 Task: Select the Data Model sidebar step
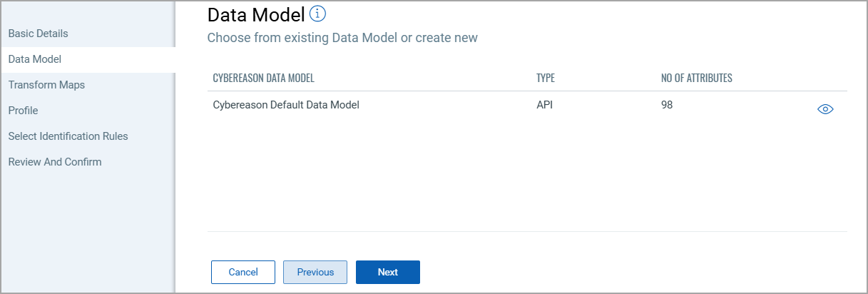(x=35, y=59)
